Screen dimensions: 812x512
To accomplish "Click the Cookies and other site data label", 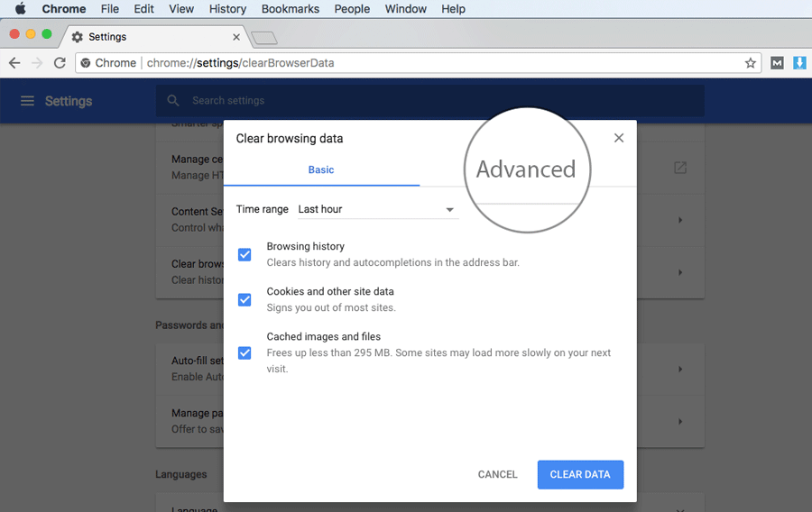I will pos(330,291).
